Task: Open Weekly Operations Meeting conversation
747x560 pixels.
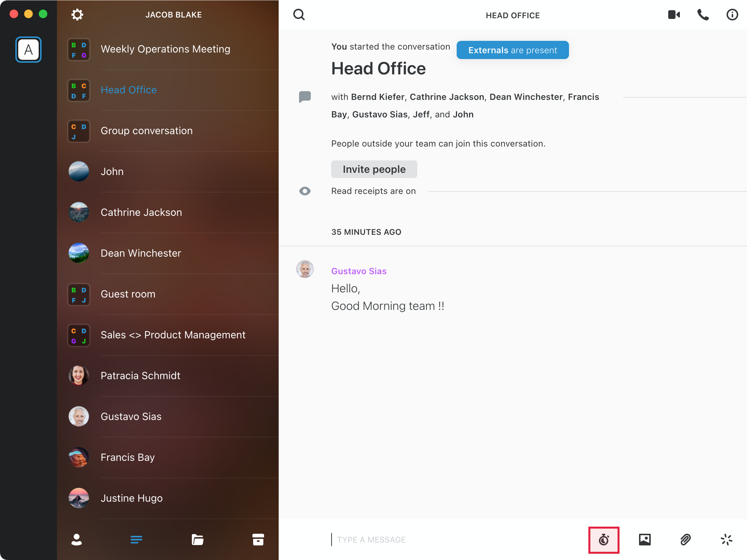Action: (x=168, y=49)
